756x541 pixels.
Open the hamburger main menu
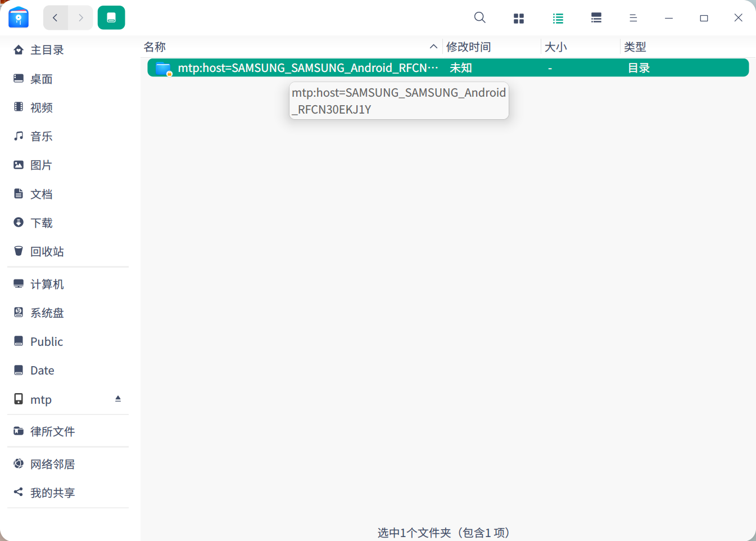633,19
